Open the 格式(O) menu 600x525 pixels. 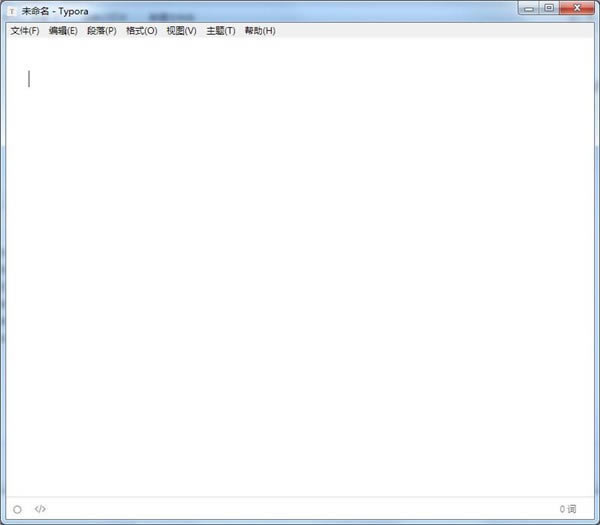(x=142, y=31)
